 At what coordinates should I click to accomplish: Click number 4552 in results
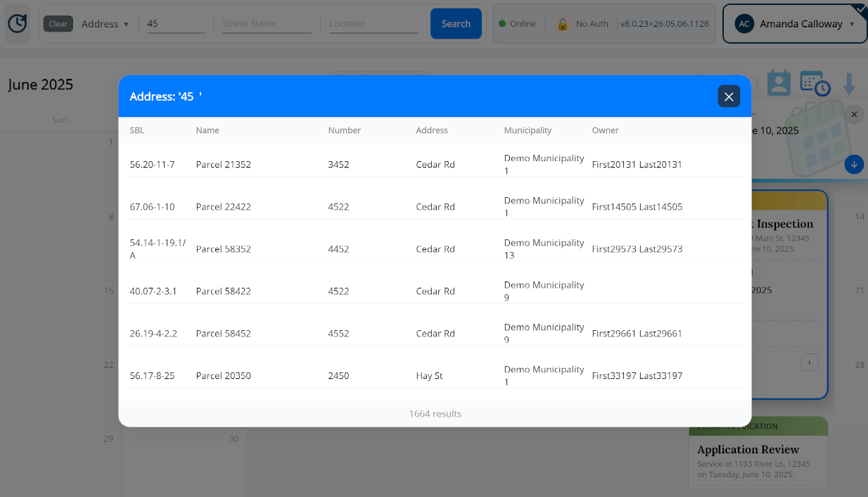pos(338,334)
